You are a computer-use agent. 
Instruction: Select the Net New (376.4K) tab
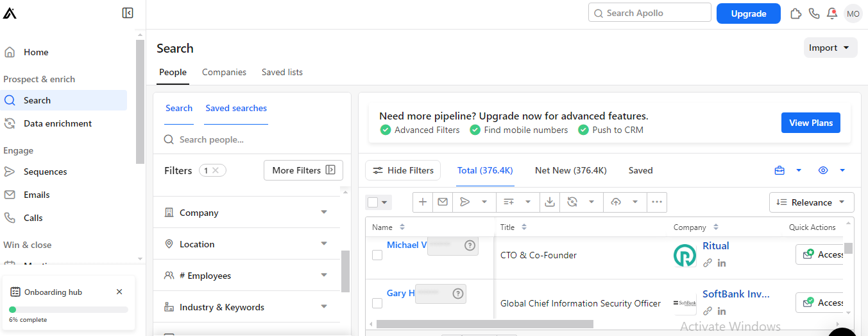(x=571, y=170)
